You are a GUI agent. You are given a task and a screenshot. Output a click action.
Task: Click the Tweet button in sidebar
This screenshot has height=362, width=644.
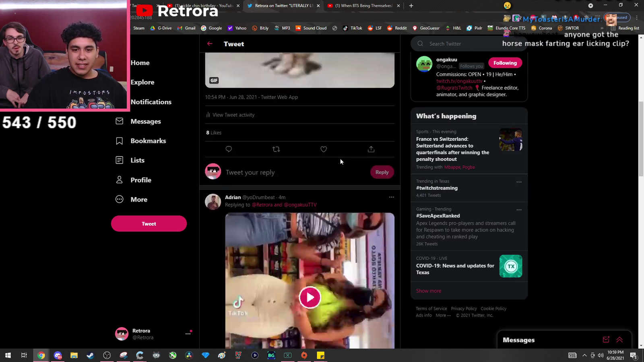[149, 224]
